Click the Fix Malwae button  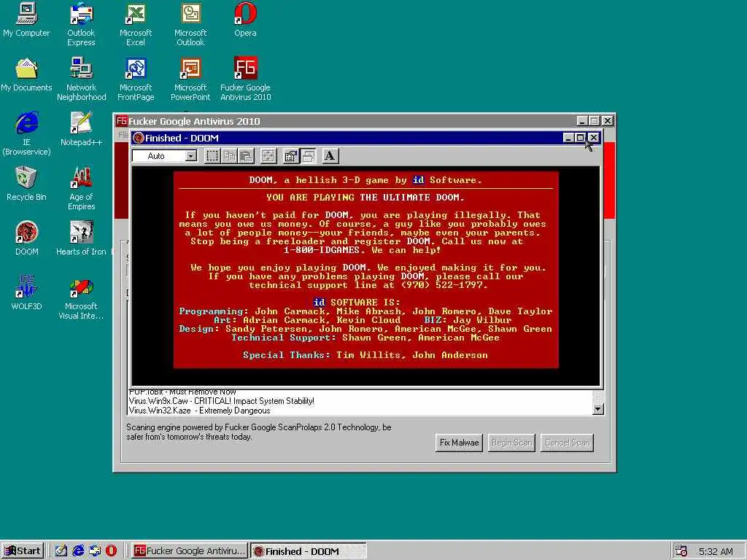[459, 443]
